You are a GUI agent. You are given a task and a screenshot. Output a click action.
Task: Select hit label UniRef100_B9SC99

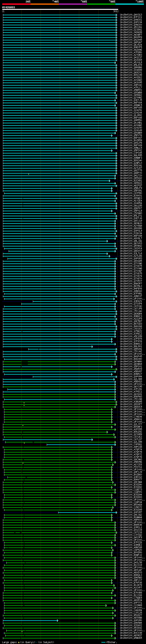tap(131, 75)
